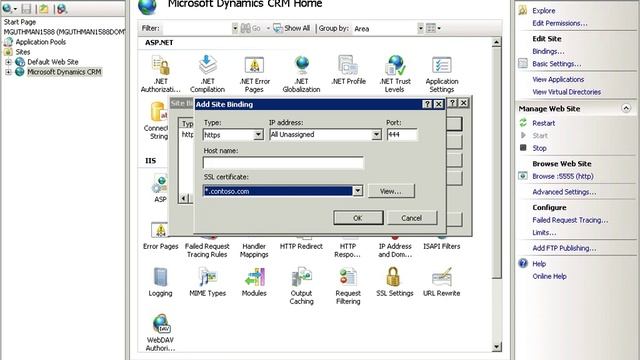Open Modules feature icon
The height and width of the screenshot is (360, 640).
click(254, 277)
